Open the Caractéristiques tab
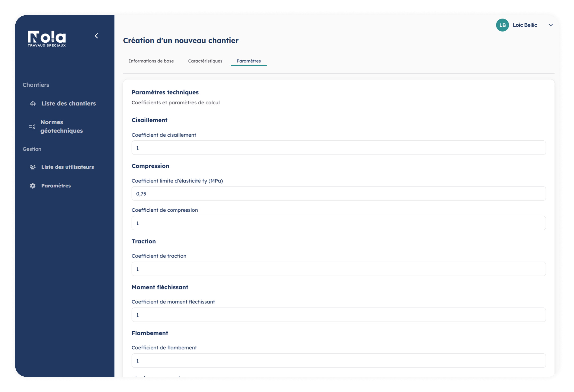This screenshot has height=392, width=574. click(x=205, y=61)
